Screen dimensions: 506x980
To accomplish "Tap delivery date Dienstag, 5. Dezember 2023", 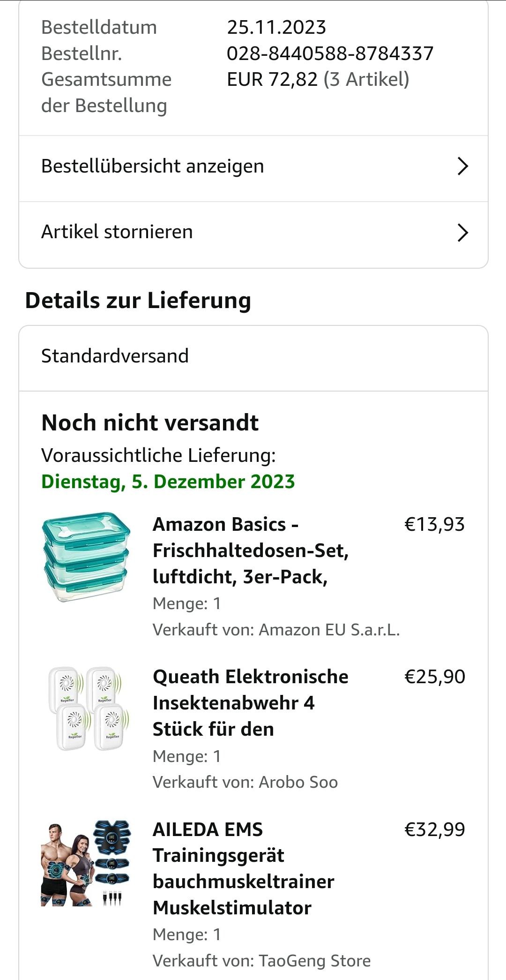I will 168,482.
